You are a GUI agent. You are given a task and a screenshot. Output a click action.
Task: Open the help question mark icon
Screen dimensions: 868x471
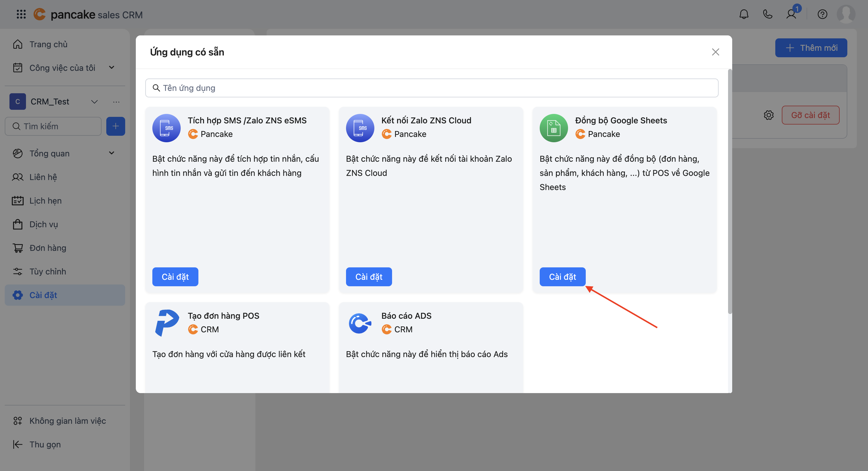tap(822, 14)
